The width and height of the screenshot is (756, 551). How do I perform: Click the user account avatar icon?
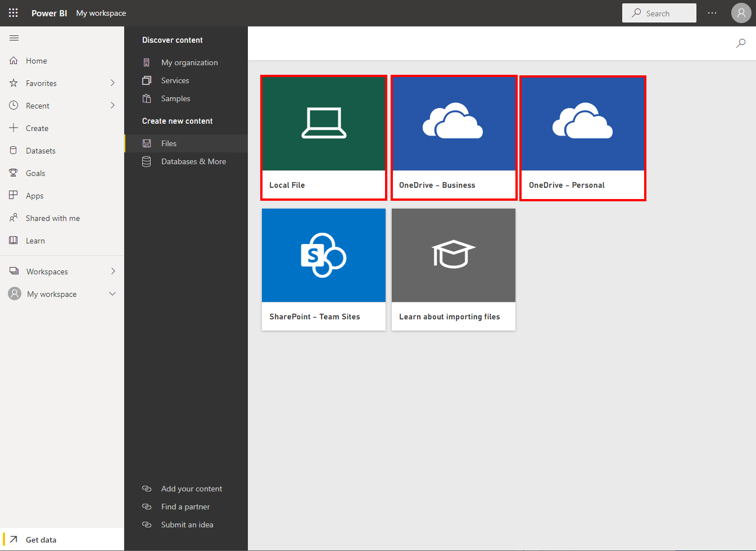pos(741,13)
